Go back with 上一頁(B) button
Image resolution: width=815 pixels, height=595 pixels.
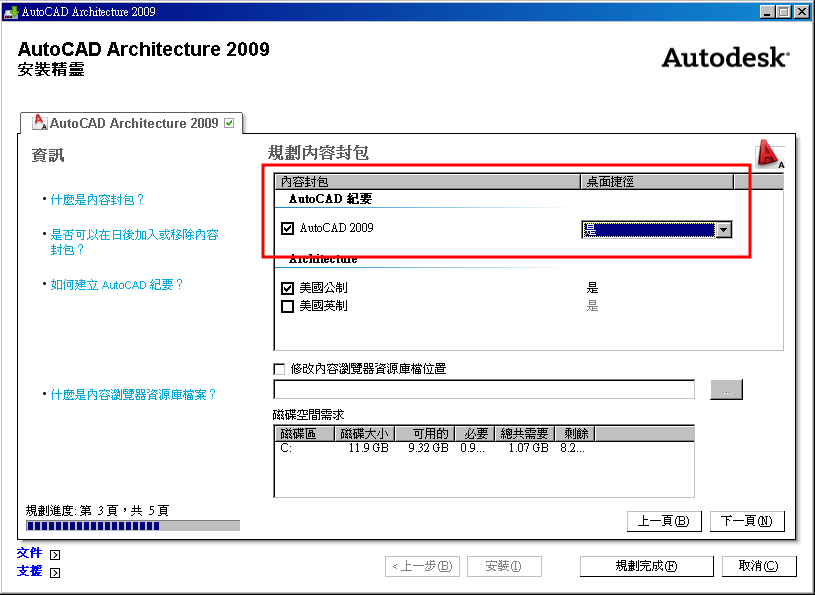[x=664, y=521]
